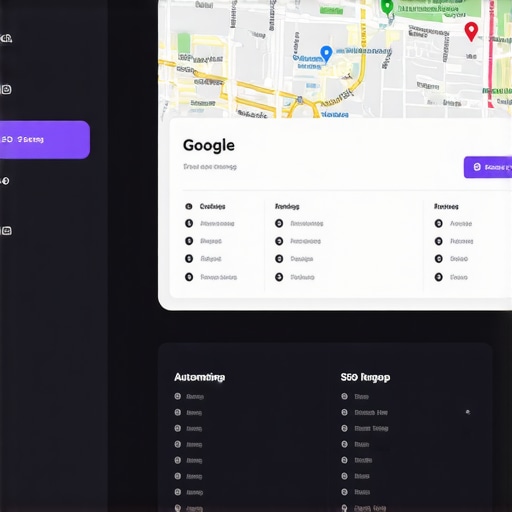This screenshot has width=512, height=512.
Task: Click the small grey subtitle under "Google"
Action: 210,167
